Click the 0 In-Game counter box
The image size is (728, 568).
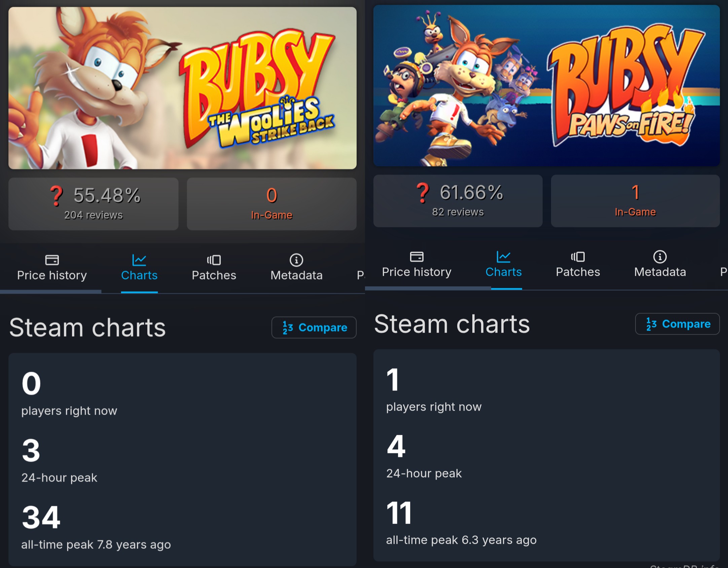(x=271, y=204)
